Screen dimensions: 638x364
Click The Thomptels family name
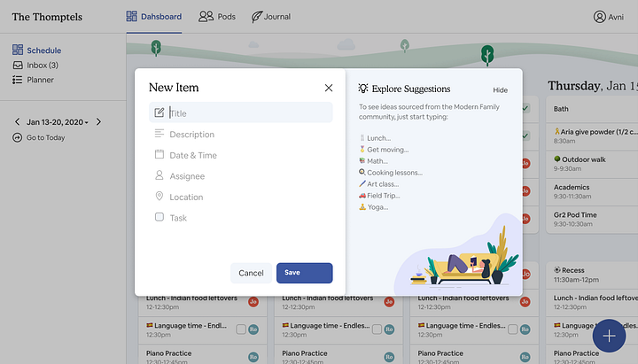pyautogui.click(x=47, y=17)
